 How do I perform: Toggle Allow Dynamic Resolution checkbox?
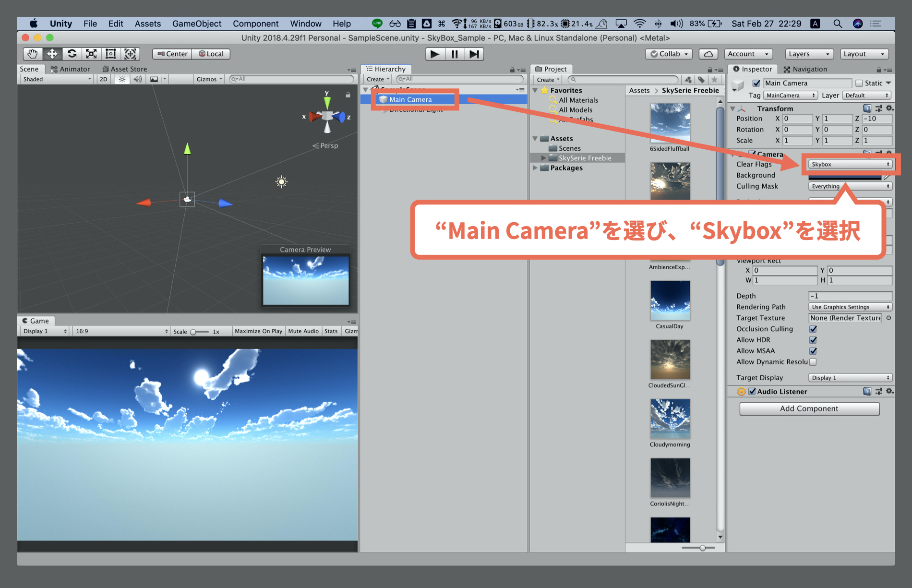(x=813, y=362)
